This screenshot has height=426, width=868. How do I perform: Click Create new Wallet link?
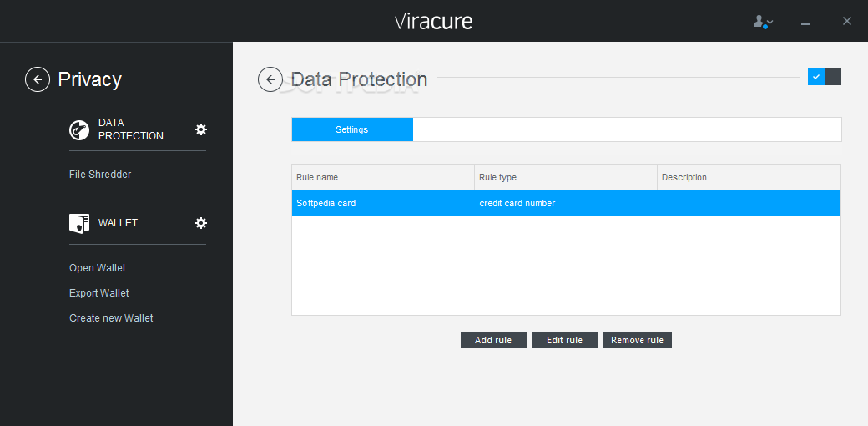(111, 318)
